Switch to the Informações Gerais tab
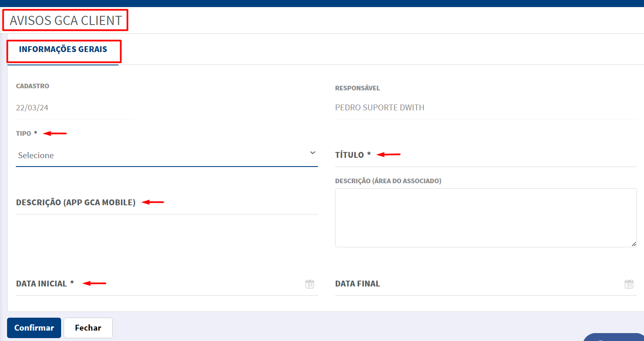Screen dimensions: 644x341 [x=63, y=50]
